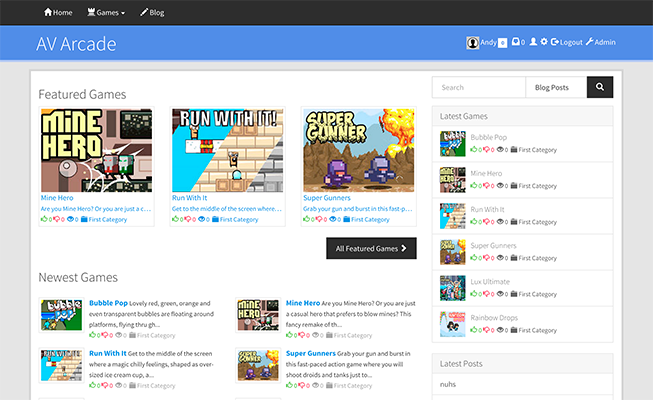The image size is (653, 400).
Task: Click the magnifier search button
Action: click(599, 88)
